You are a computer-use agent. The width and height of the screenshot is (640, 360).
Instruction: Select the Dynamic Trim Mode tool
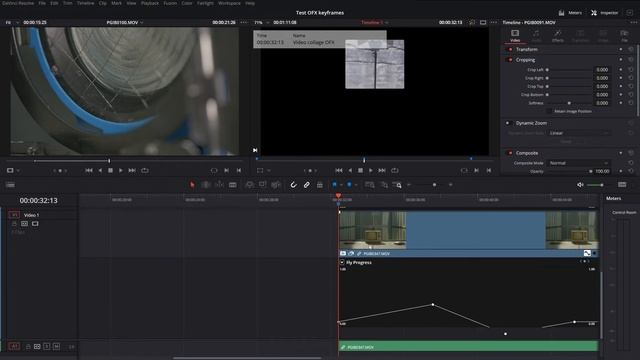(219, 185)
